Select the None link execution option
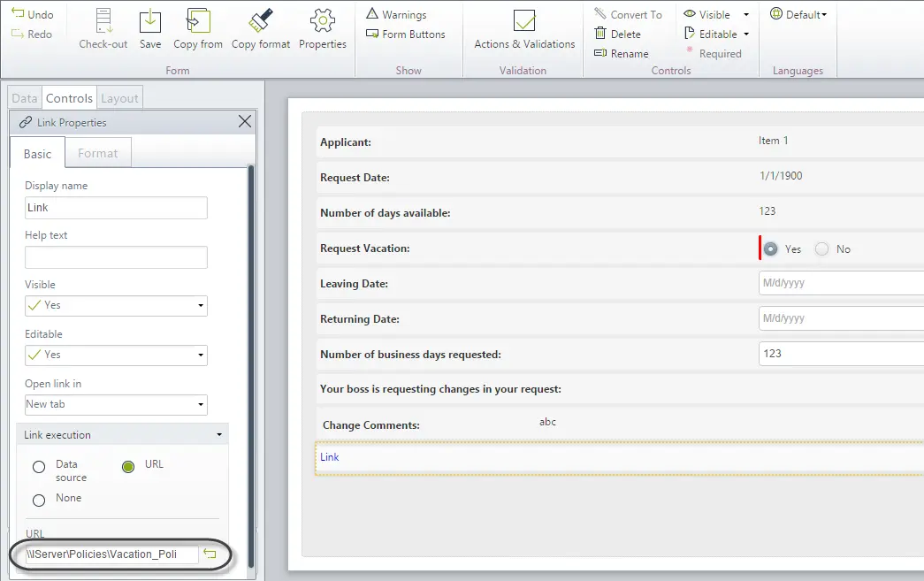Viewport: 924px width, 581px height. coord(39,501)
